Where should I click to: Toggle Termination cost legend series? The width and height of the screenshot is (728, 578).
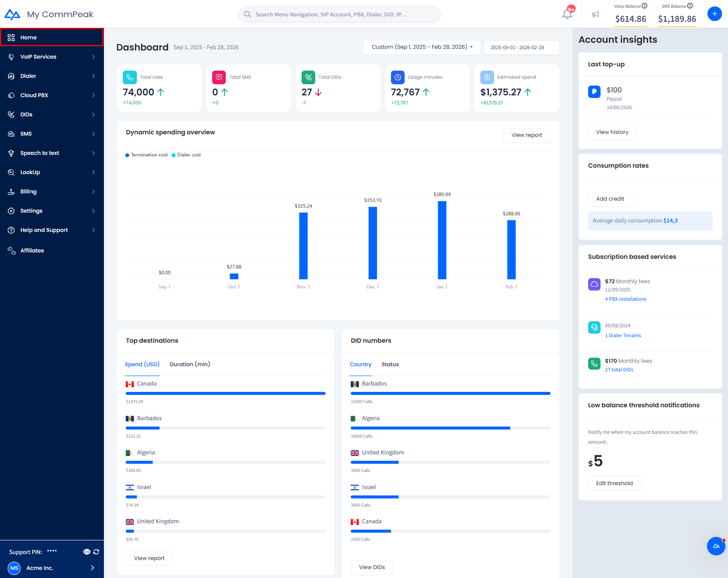click(x=146, y=155)
